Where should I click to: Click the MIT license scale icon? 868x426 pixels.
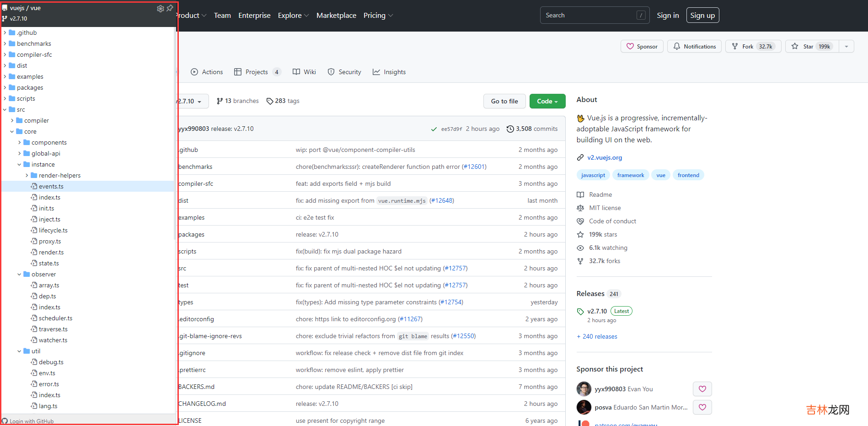point(580,208)
